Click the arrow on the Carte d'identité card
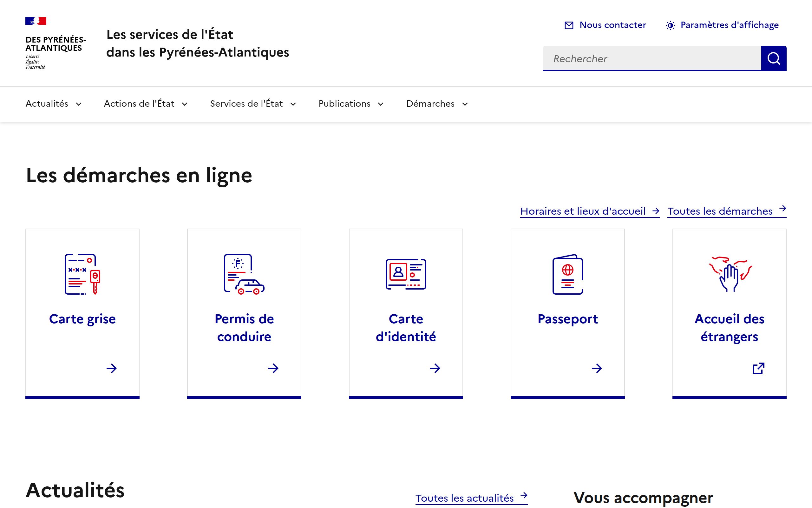 (435, 369)
